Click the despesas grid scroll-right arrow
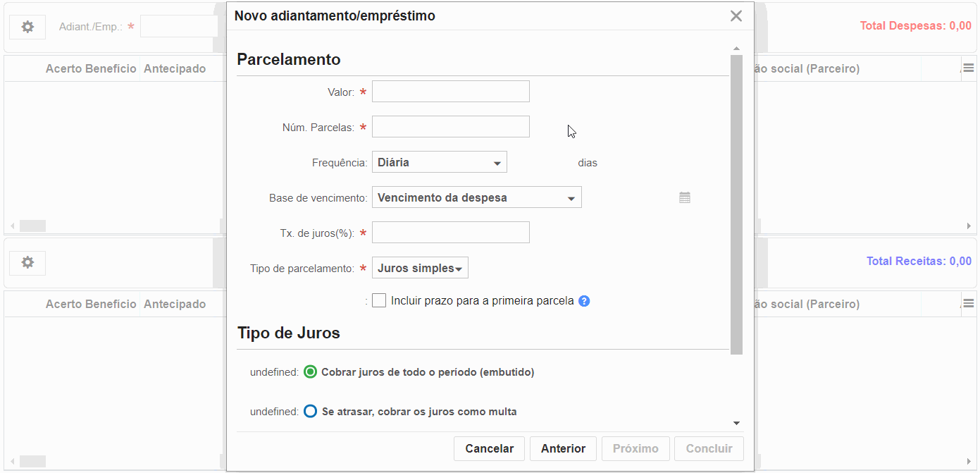 pos(969,226)
